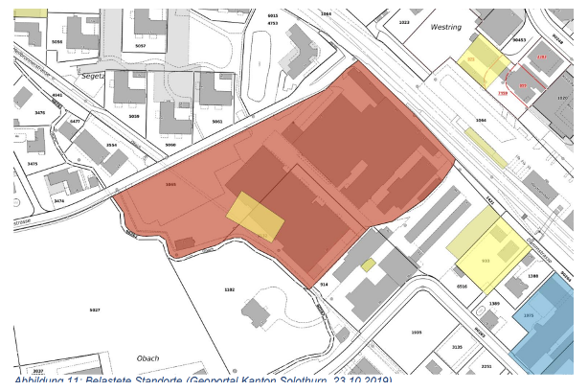Click the Dammstrasse street label
Viewport: 588px width, 391px height.
(540, 250)
